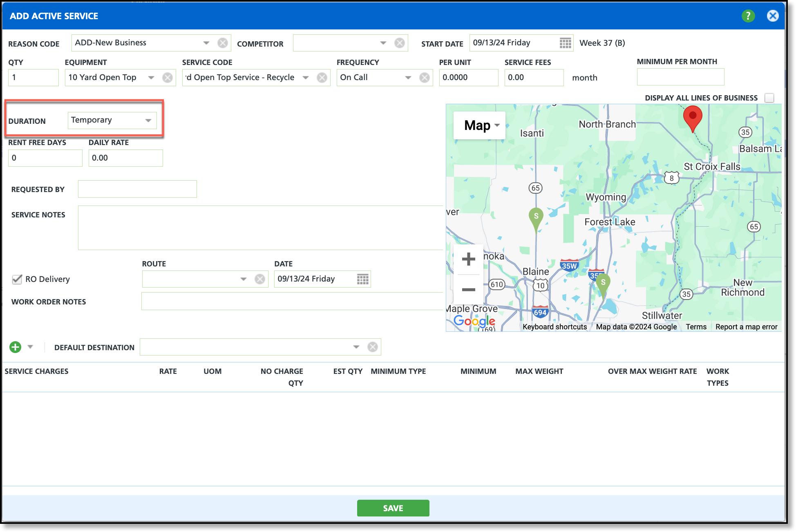Open the Service Code dropdown
The height and width of the screenshot is (532, 796).
(x=305, y=78)
